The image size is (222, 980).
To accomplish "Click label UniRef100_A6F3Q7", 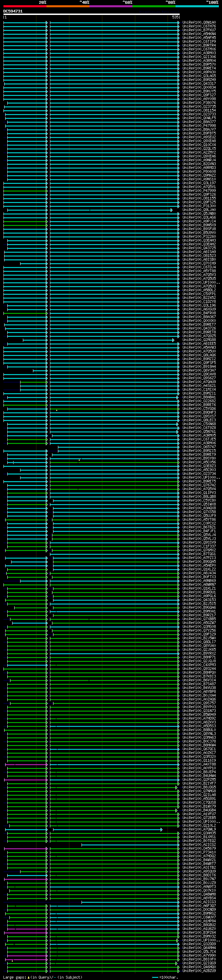I will tap(199, 906).
